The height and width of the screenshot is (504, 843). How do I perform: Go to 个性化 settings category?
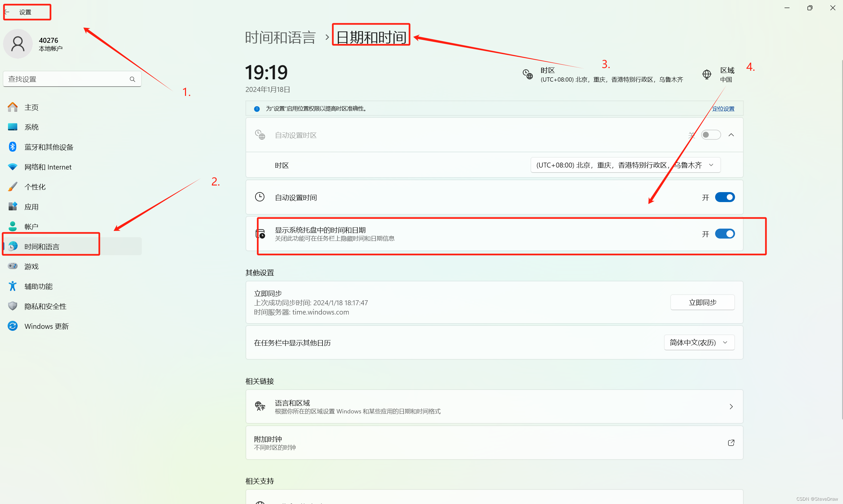coord(35,187)
